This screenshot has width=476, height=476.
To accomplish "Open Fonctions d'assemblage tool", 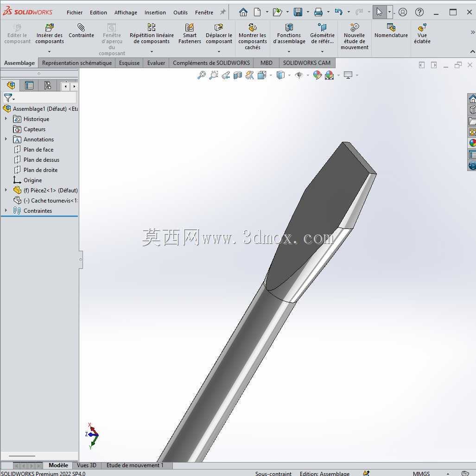I will click(x=289, y=34).
